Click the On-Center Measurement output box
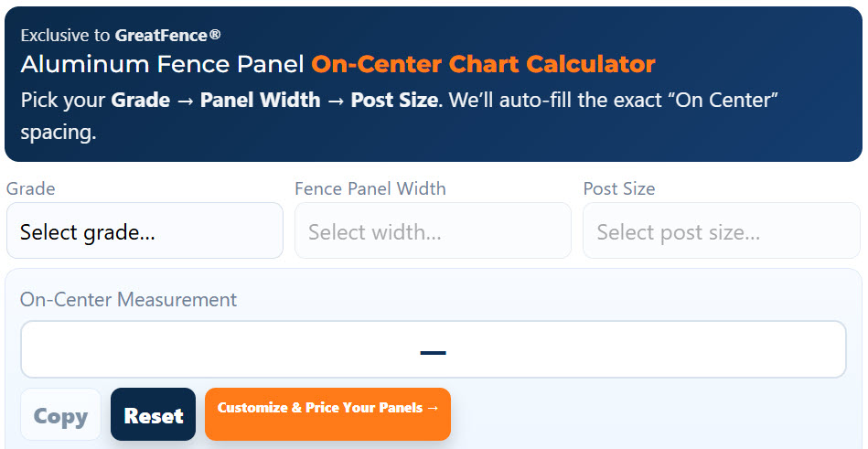The image size is (868, 449). click(274, 349)
